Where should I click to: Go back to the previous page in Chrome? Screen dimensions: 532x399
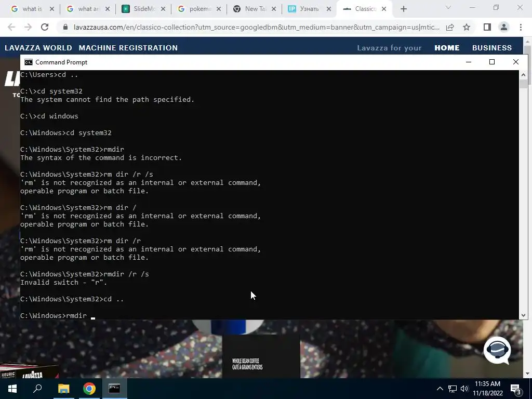[x=11, y=27]
